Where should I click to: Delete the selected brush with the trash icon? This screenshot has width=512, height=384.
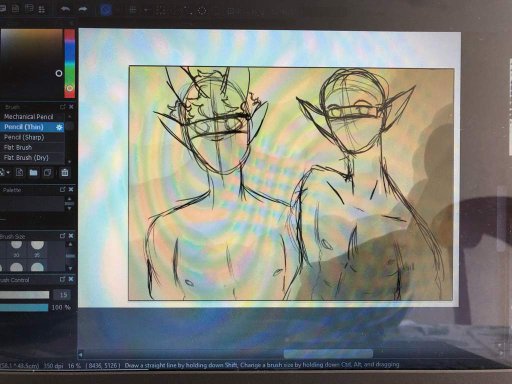65,172
